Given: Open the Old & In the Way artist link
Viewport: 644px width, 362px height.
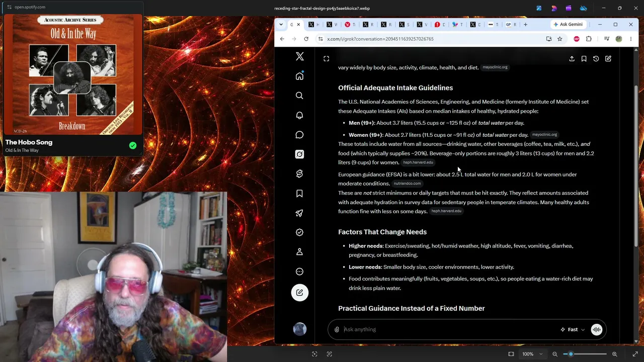Looking at the screenshot, I should 22,150.
